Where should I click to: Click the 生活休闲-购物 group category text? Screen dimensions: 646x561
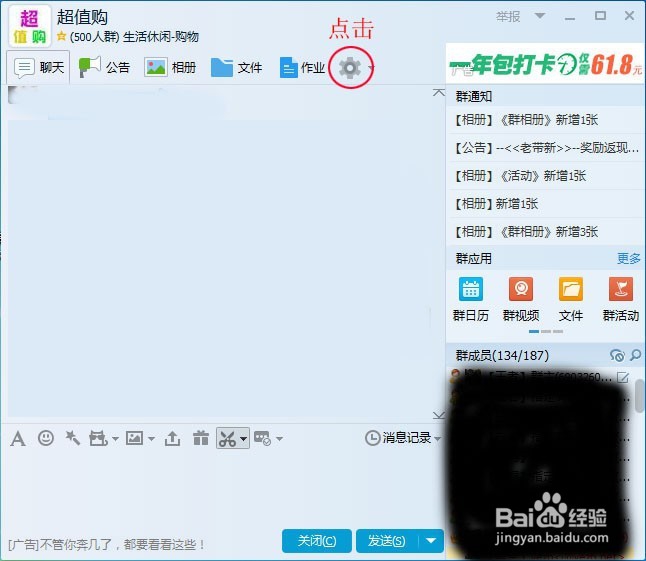pos(160,37)
